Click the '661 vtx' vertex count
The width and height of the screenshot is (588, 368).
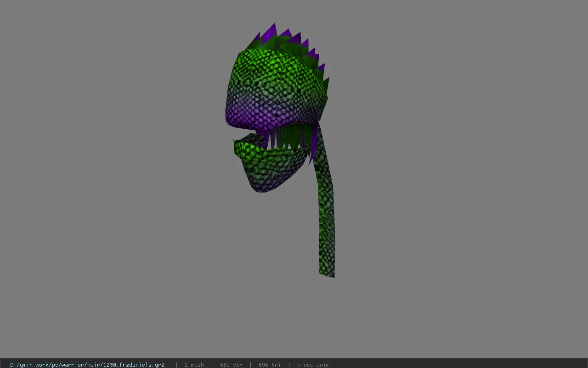(x=231, y=365)
